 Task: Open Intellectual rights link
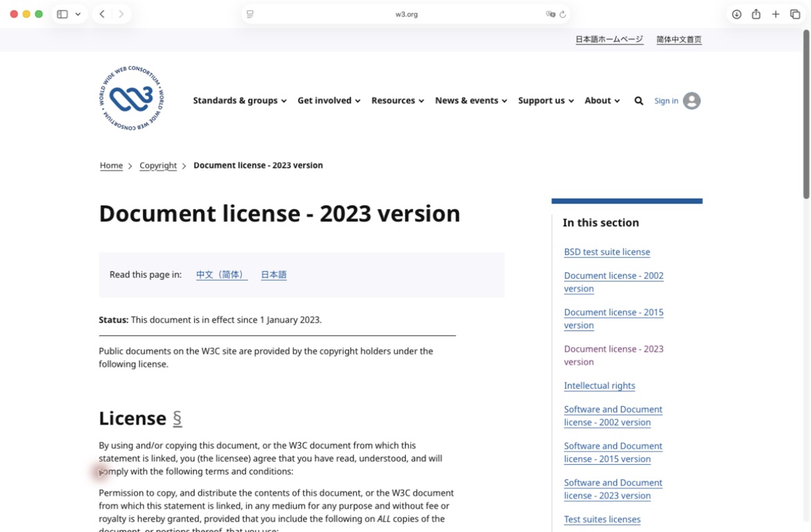coord(600,386)
